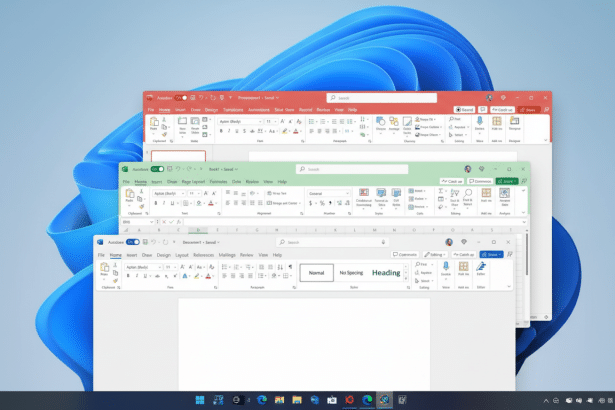Open Designer in the PowerPoint ribbon
Viewport: 615px width, 410px height.
[x=514, y=124]
